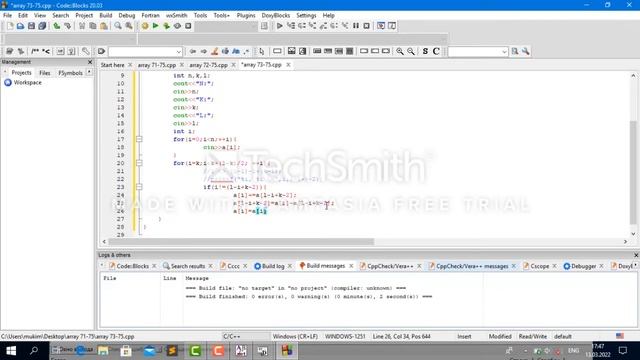Switch to the Start here tab
The image size is (640, 360).
112,65
